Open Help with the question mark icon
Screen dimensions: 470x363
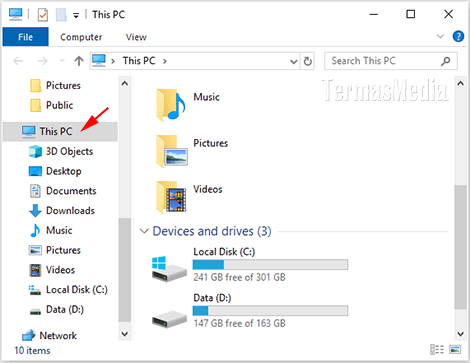click(x=458, y=36)
